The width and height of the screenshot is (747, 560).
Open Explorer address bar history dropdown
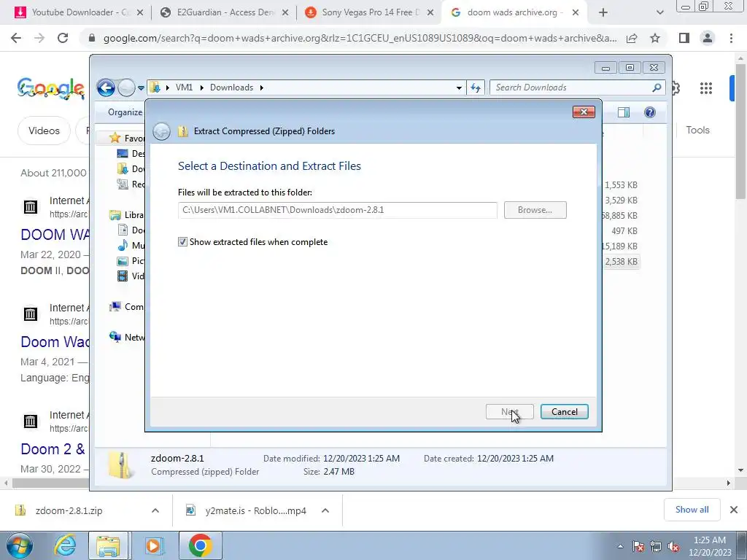pyautogui.click(x=459, y=87)
